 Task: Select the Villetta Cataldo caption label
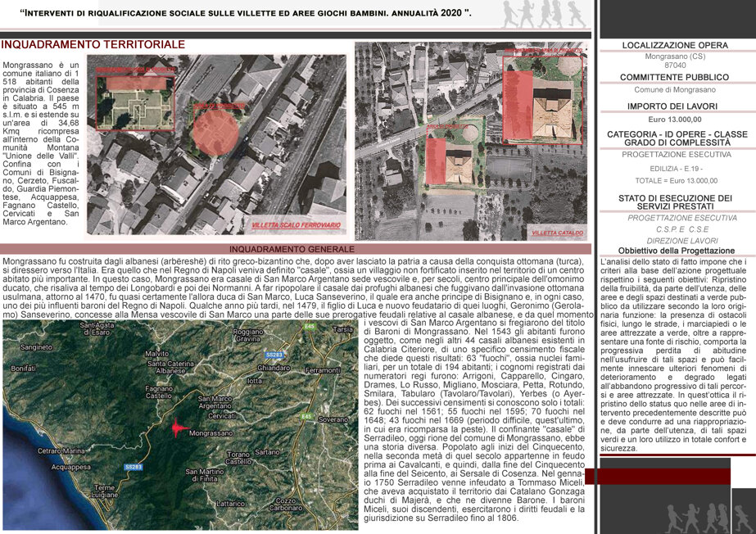557,233
